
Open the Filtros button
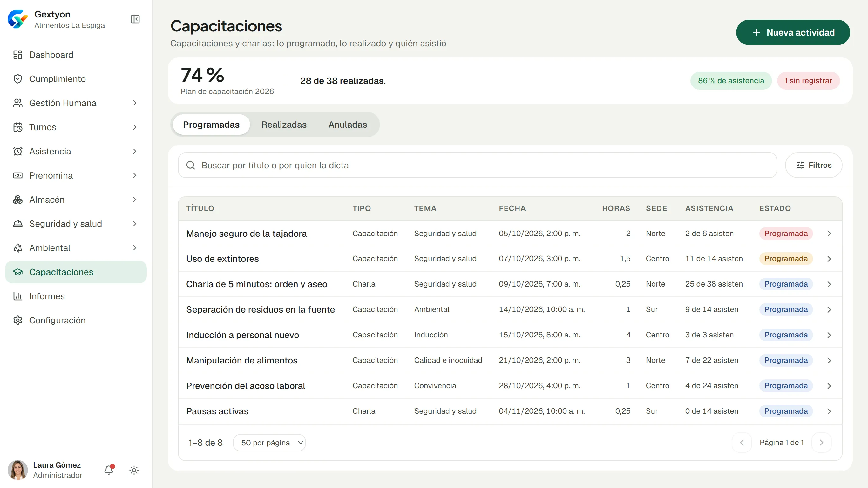pos(813,165)
